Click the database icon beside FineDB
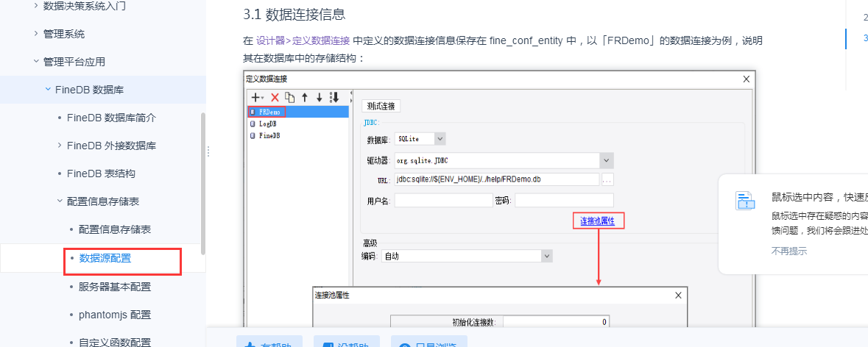The height and width of the screenshot is (347, 868). pyautogui.click(x=253, y=135)
